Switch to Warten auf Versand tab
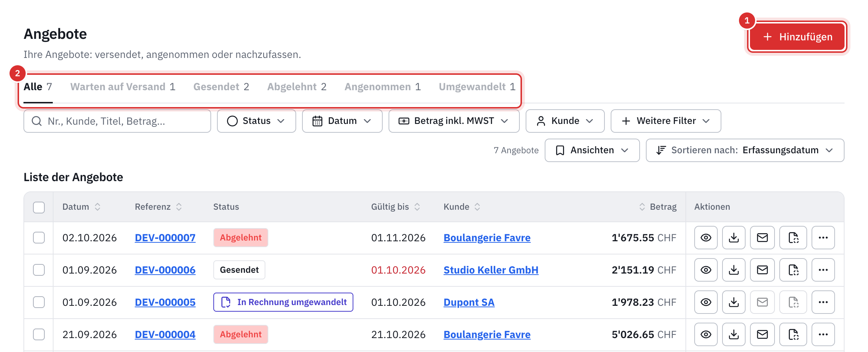 click(123, 87)
